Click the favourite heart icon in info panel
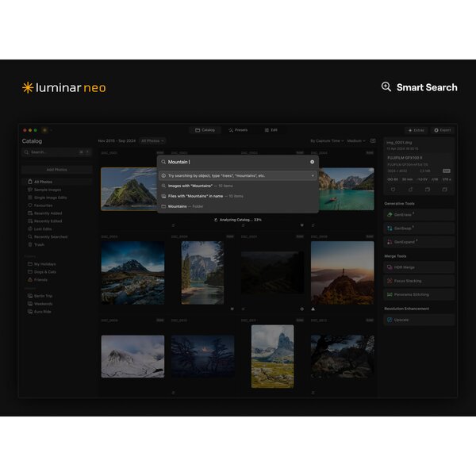Viewport: 476px width, 476px height. [x=393, y=190]
